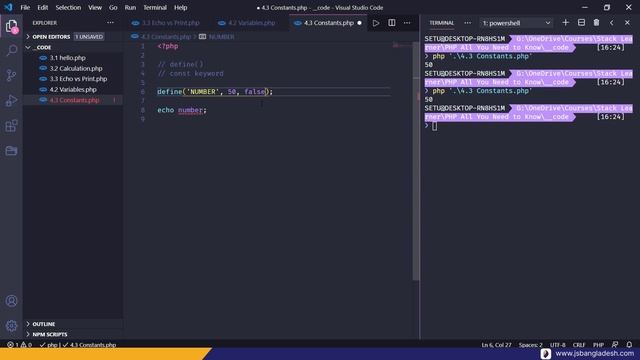Open the notifications bell

coord(629,345)
